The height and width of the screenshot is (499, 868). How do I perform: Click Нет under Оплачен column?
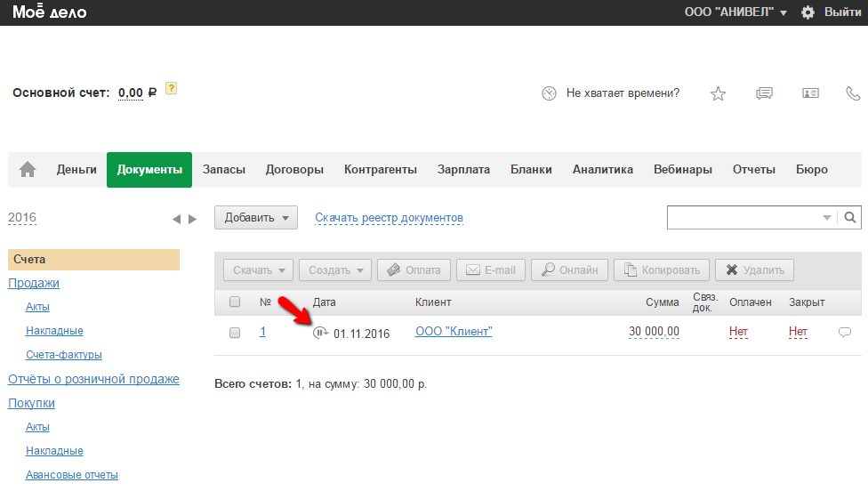click(x=738, y=331)
